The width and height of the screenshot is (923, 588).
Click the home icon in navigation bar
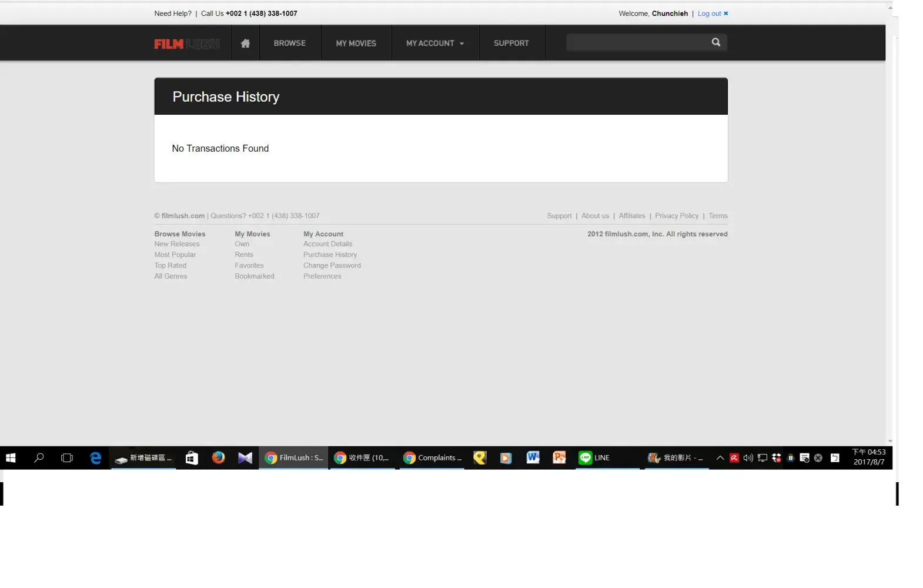(245, 43)
